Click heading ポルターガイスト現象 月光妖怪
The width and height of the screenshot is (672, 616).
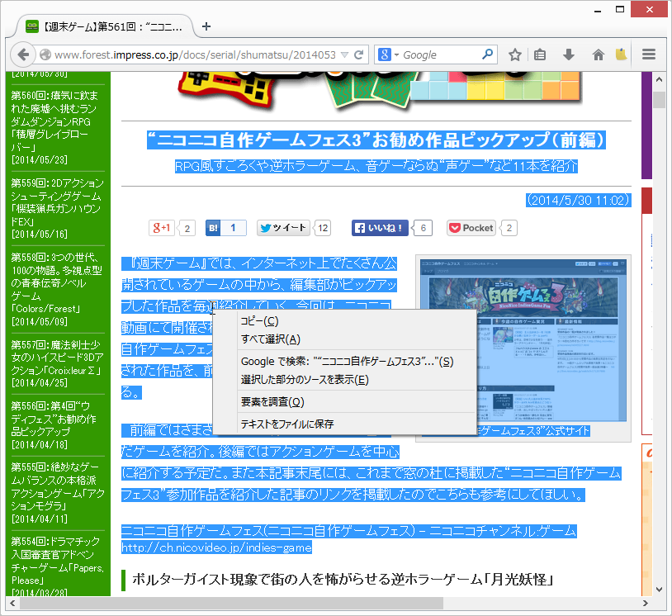click(x=343, y=580)
